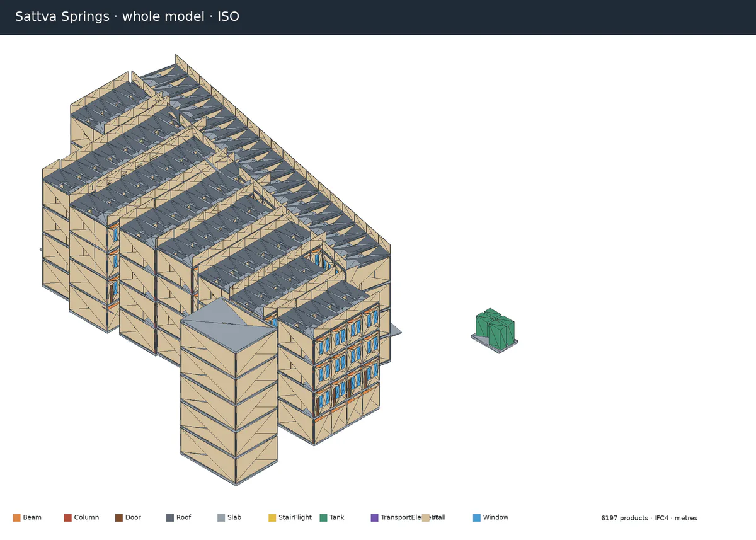Viewport: 756px width, 540px height.
Task: Select the 'Roof' legend label
Action: [183, 518]
